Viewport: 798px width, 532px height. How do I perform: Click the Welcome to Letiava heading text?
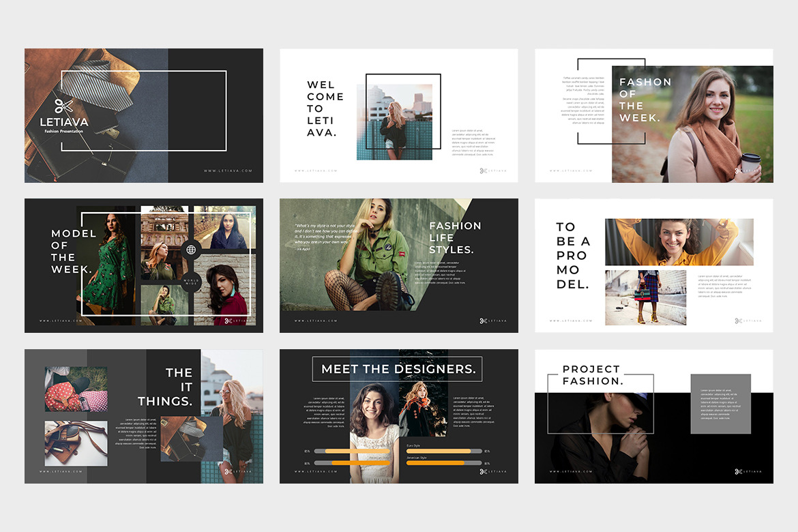coord(325,108)
